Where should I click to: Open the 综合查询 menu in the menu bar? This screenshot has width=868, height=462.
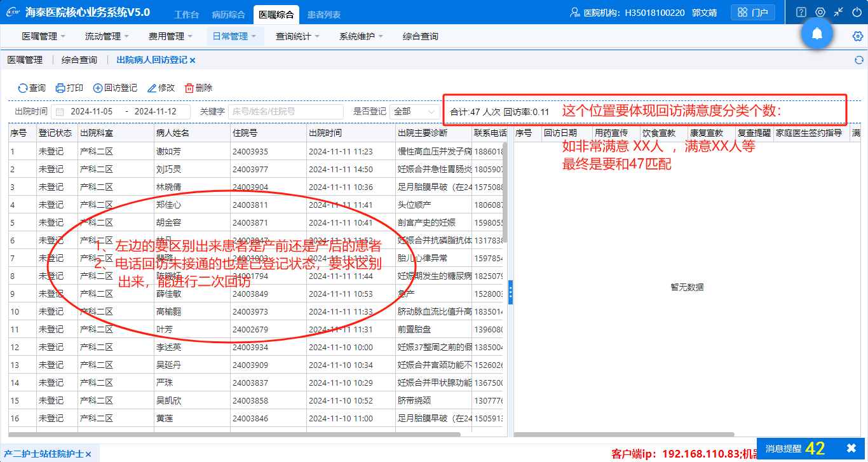[421, 36]
